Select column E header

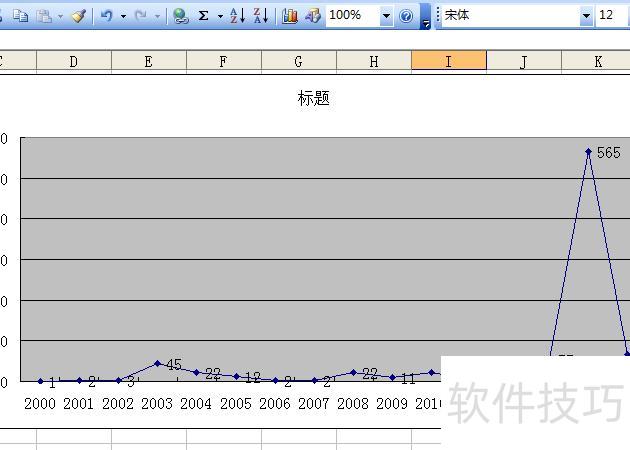(149, 62)
